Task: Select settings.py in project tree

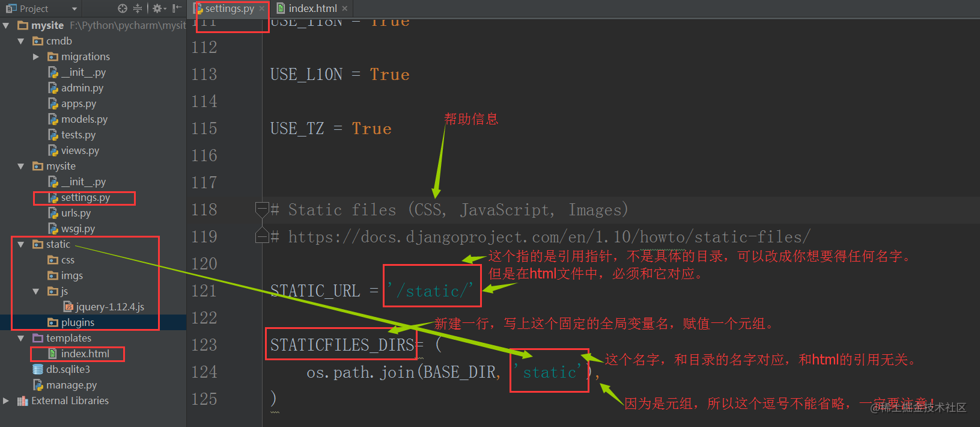Action: pyautogui.click(x=85, y=197)
